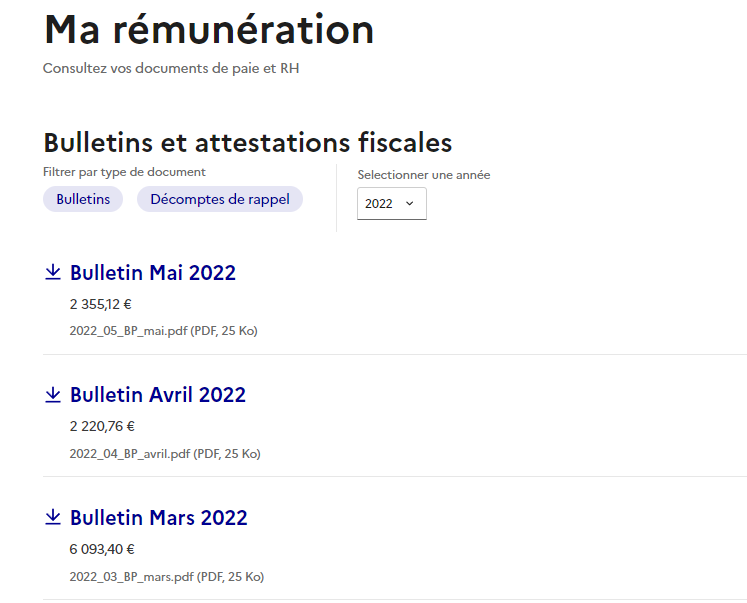
Task: Open the Bulletin Mars 2022 link
Action: pos(159,518)
